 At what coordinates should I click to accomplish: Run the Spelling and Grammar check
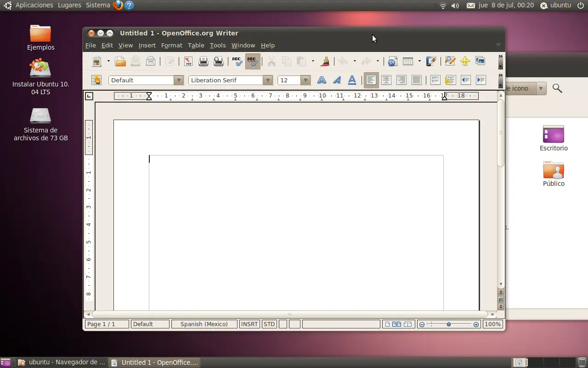[x=237, y=61]
